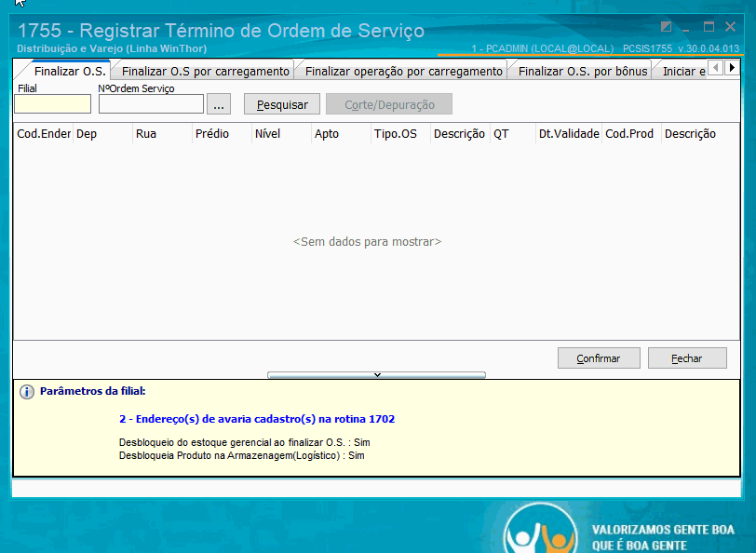Sort by the Nível column header
The height and width of the screenshot is (553, 756).
click(x=281, y=133)
